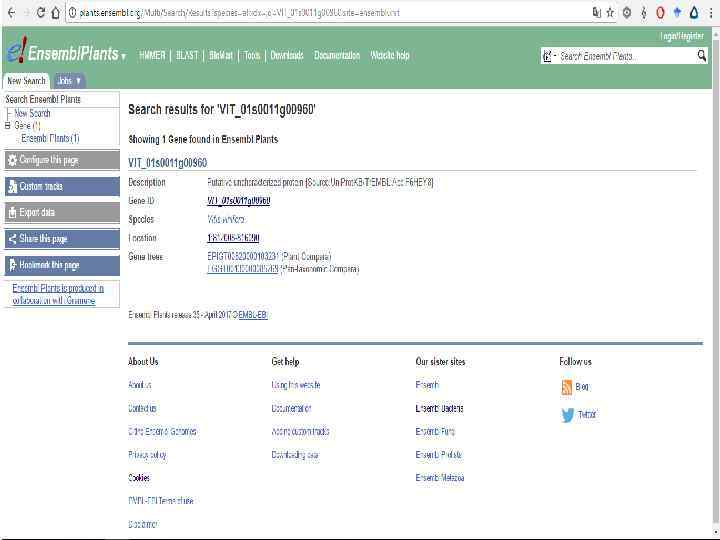Open Plant Compara gene tree link
Image resolution: width=720 pixels, height=540 pixels.
point(243,256)
